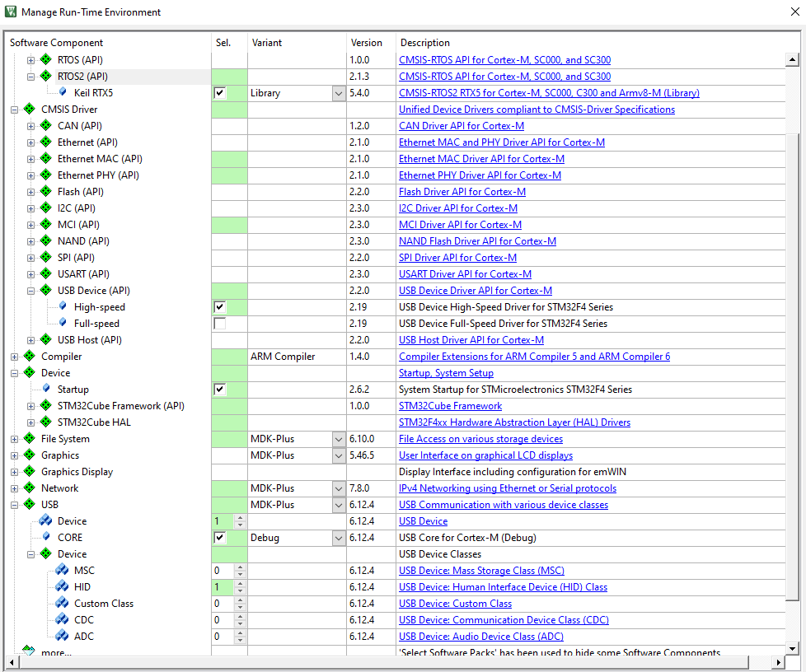Viewport: 806px width, 672px height.
Task: Click the blue Startup component icon
Action: click(x=46, y=389)
